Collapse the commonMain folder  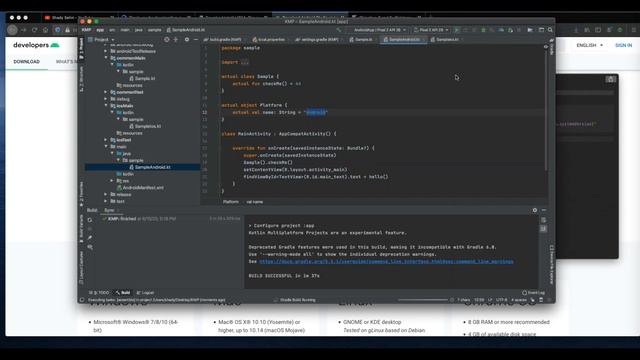click(x=106, y=58)
